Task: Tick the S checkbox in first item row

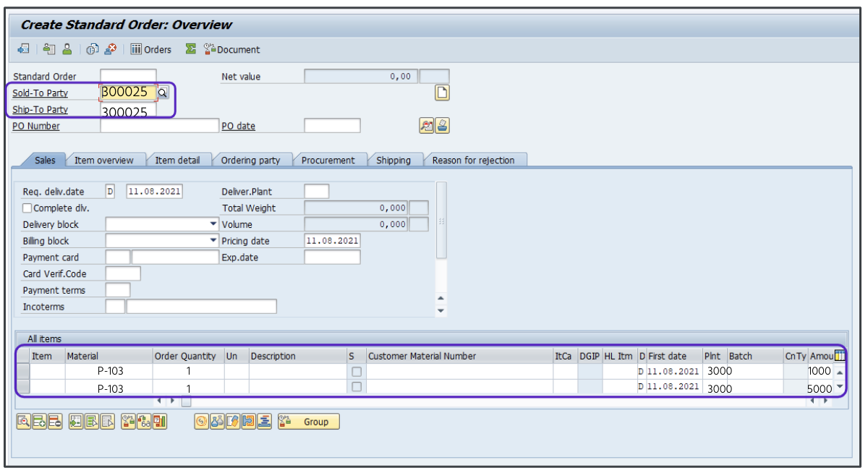Action: click(356, 371)
